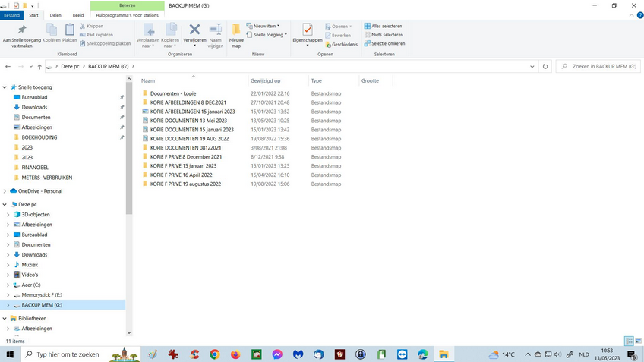Expand the OneDrive - Personal tree node
The image size is (644, 362).
5,190
